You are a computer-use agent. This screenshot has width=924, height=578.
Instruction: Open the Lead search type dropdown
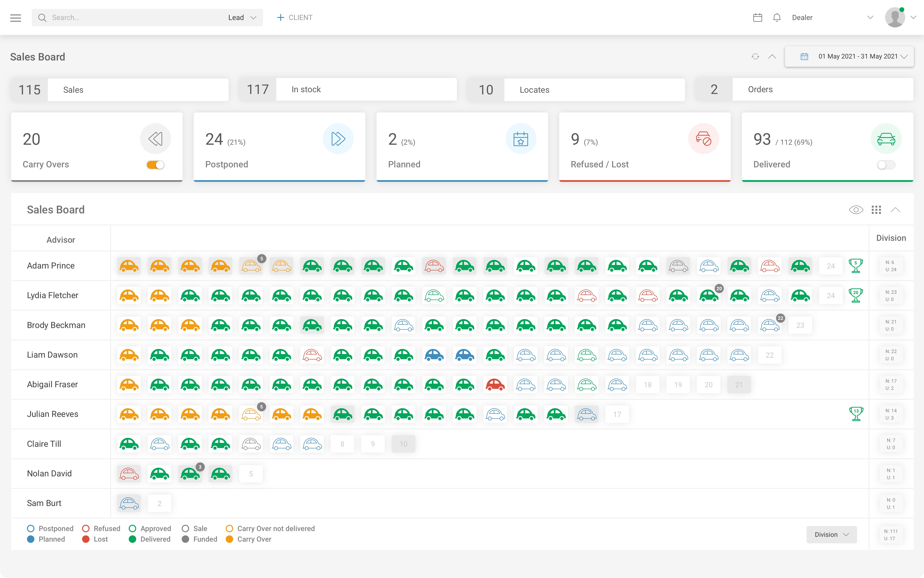[243, 18]
